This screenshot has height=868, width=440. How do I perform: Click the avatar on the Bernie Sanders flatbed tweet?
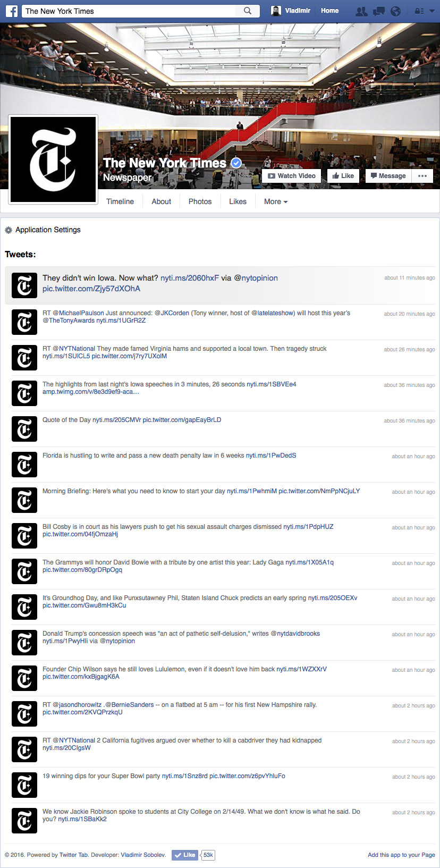tap(24, 713)
